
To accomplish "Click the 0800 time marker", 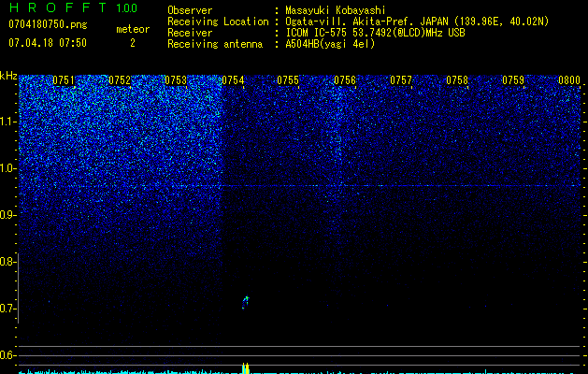I will click(x=569, y=80).
